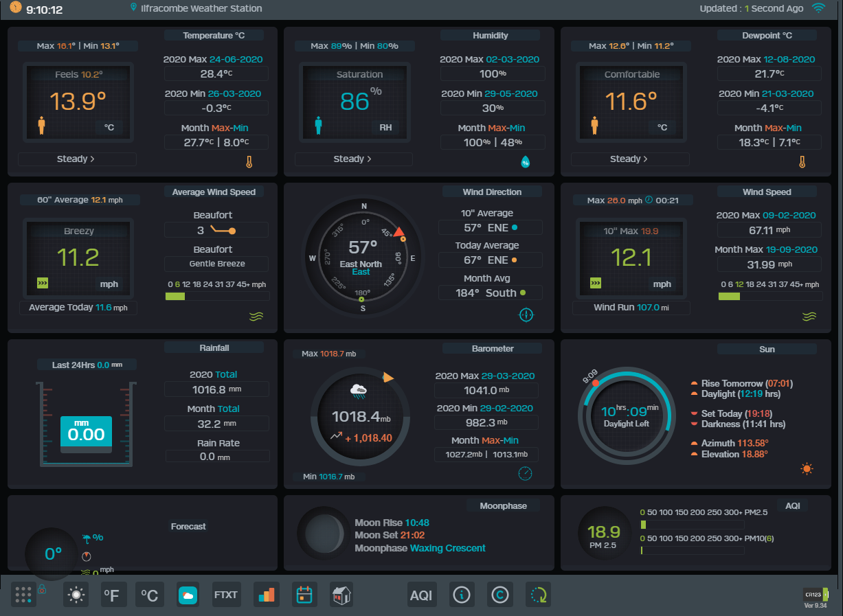Image resolution: width=843 pixels, height=616 pixels.
Task: Expand the Dewpoint Steady trend
Action: (x=629, y=159)
